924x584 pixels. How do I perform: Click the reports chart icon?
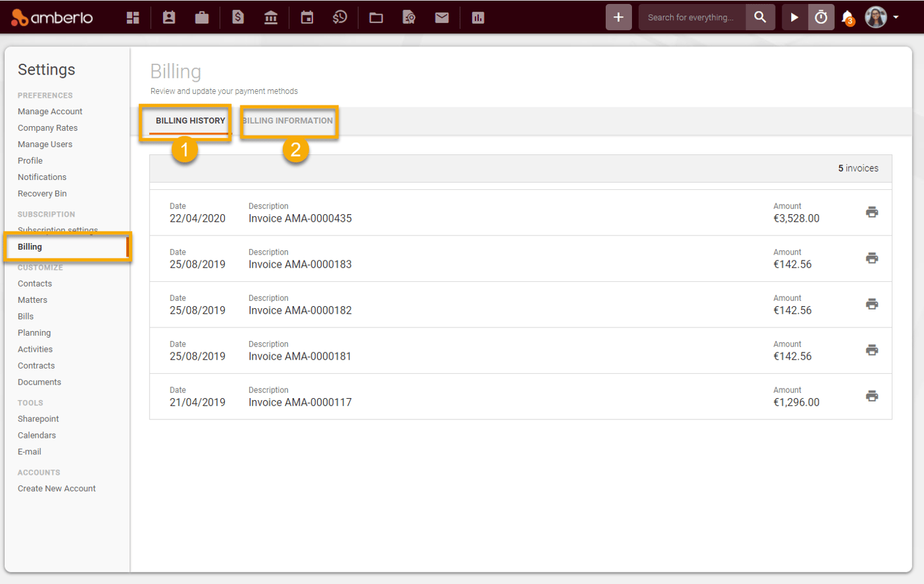pos(478,17)
